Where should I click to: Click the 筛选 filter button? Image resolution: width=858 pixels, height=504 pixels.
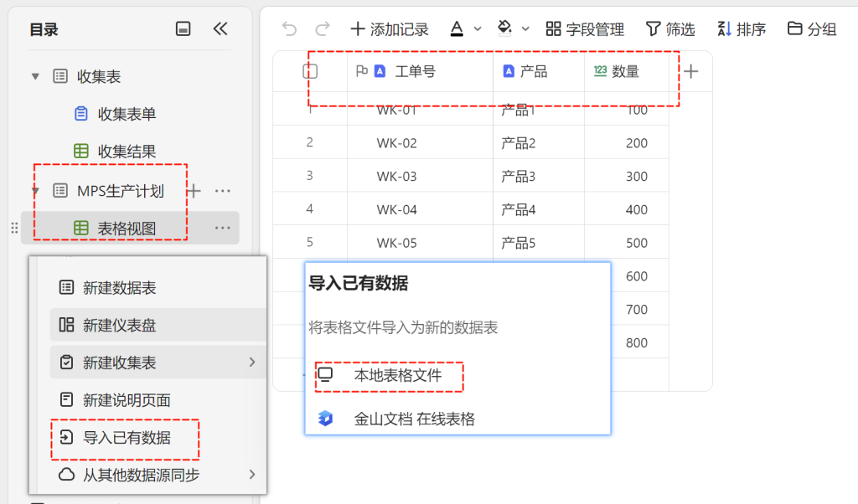tap(670, 29)
